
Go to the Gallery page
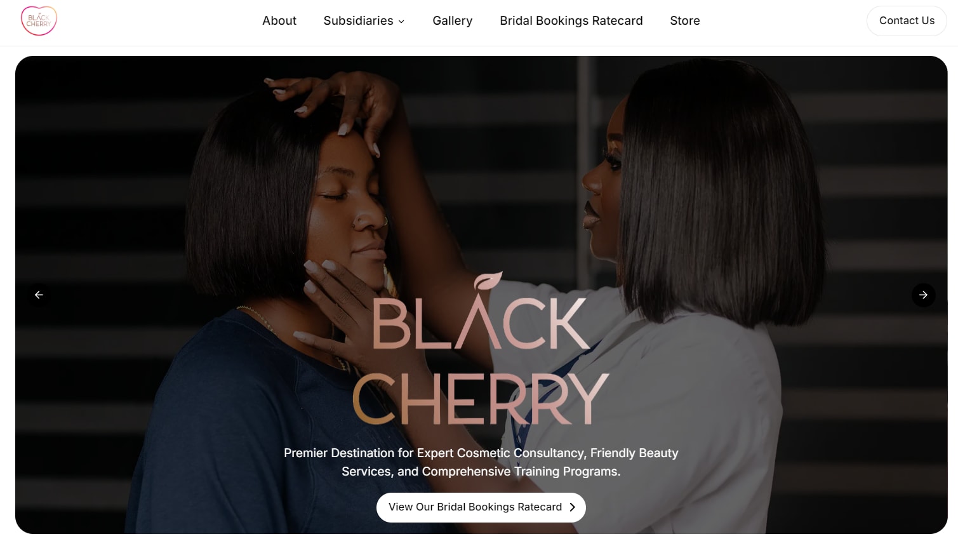pyautogui.click(x=453, y=21)
